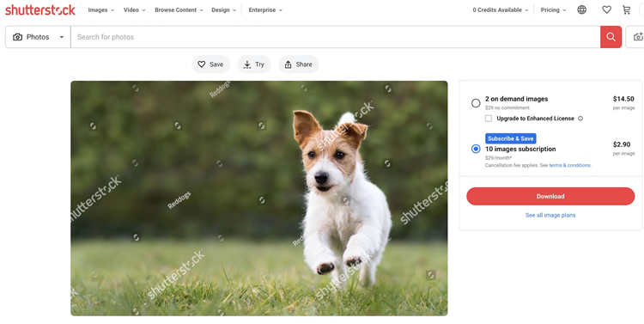Click the Shutterstock logo
The height and width of the screenshot is (324, 644).
pyautogui.click(x=40, y=9)
